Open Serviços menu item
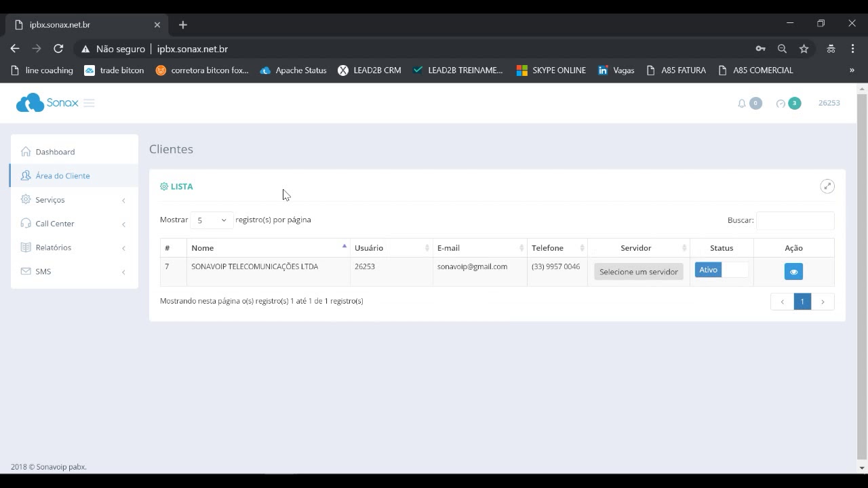Viewport: 868px width, 488px height. point(74,200)
